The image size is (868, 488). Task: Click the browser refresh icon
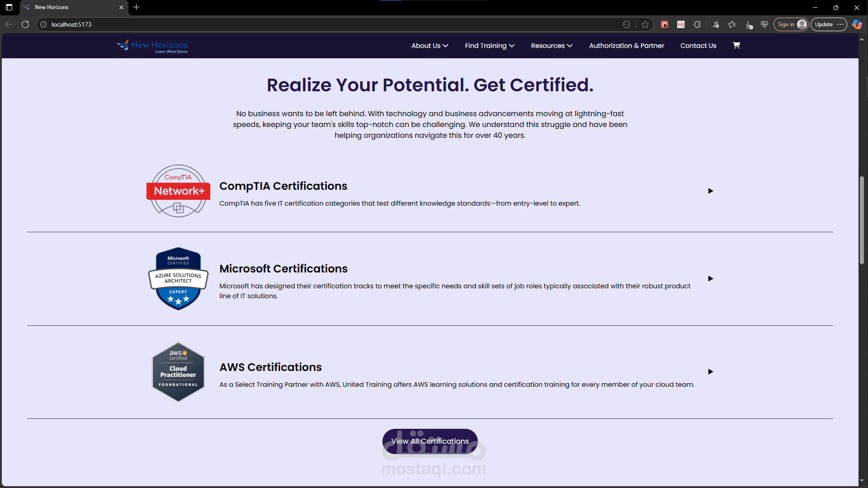[25, 24]
